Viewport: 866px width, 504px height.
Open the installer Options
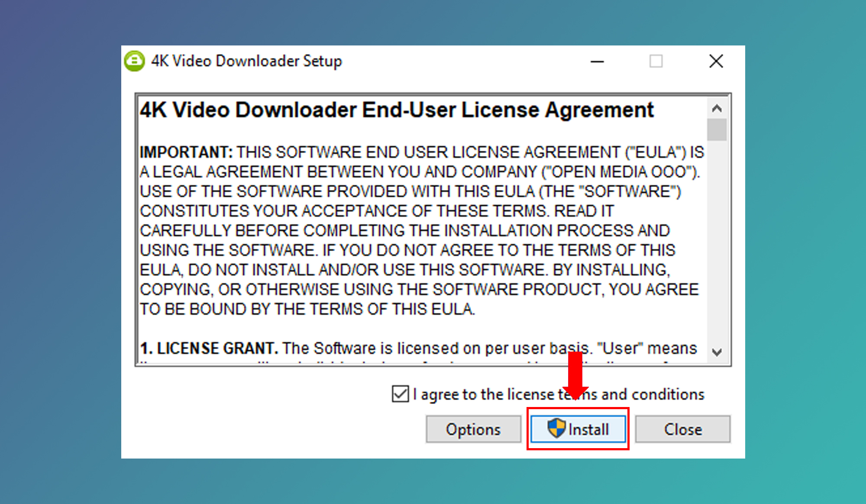click(x=473, y=429)
